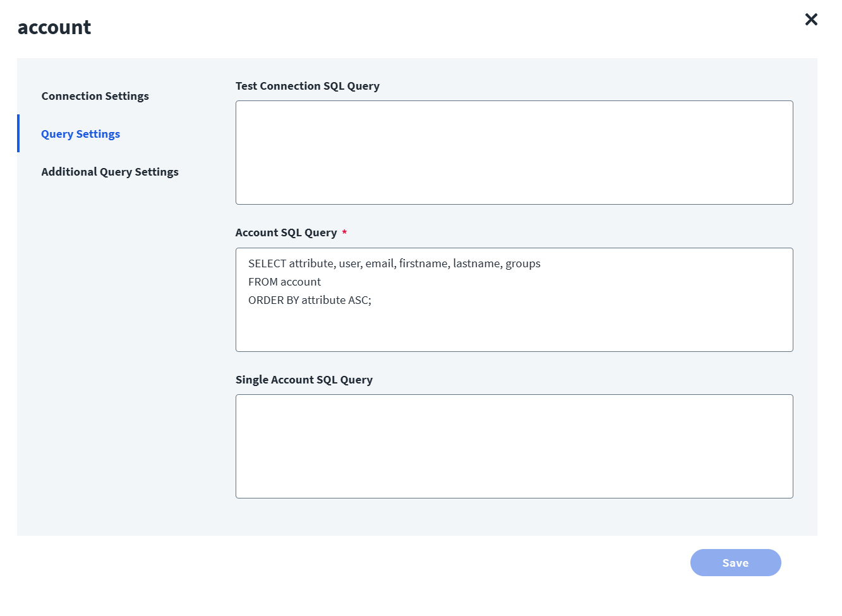Place cursor on 'ORDER BY' text
This screenshot has height=616, width=842.
coord(273,300)
